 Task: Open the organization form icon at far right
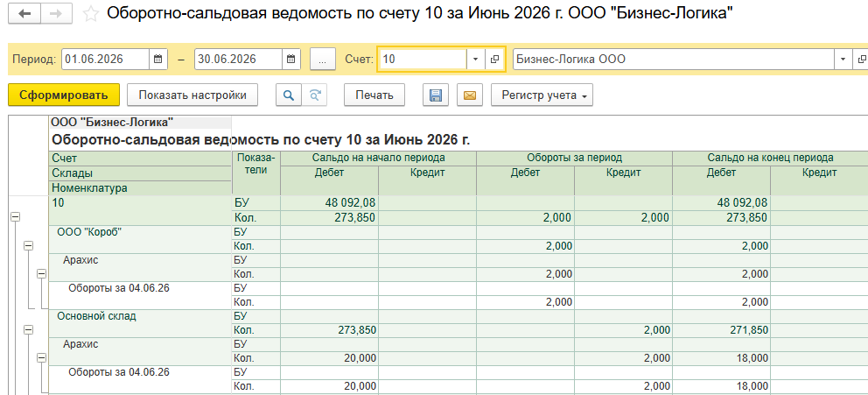[861, 59]
